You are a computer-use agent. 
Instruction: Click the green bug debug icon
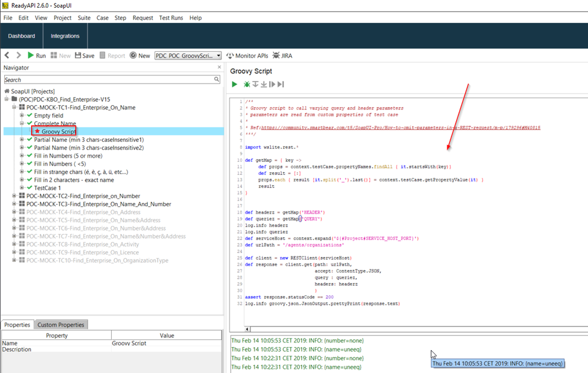pos(247,85)
